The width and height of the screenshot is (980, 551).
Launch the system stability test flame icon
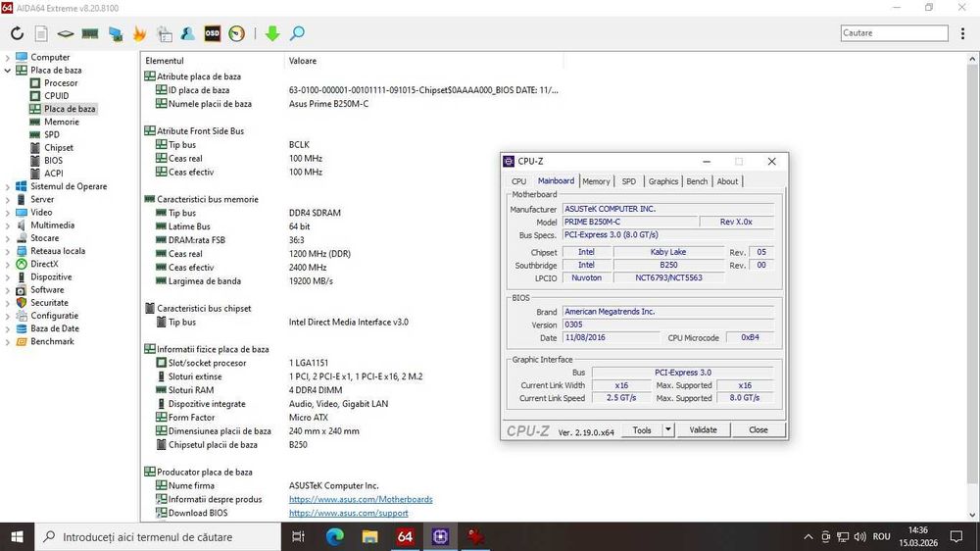tap(139, 33)
